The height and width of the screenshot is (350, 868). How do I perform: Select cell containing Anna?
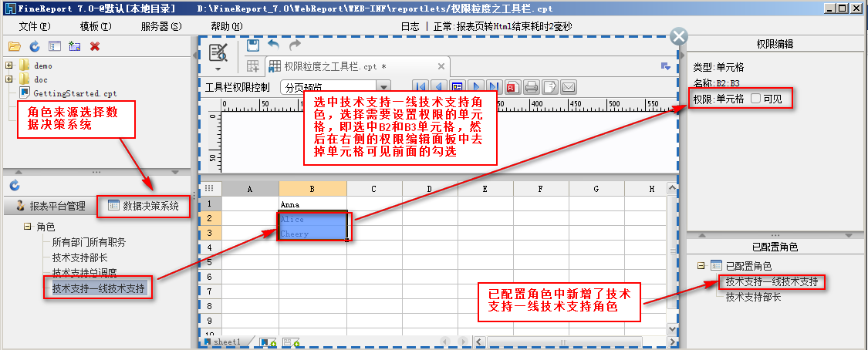pos(312,204)
